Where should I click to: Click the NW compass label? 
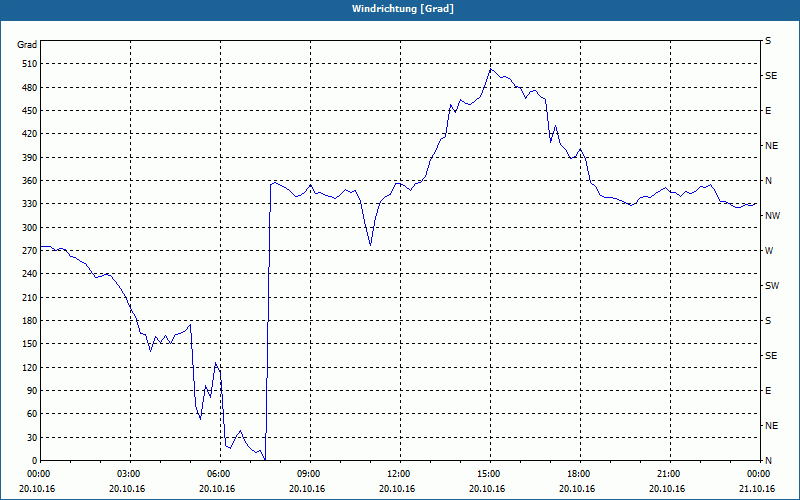772,216
